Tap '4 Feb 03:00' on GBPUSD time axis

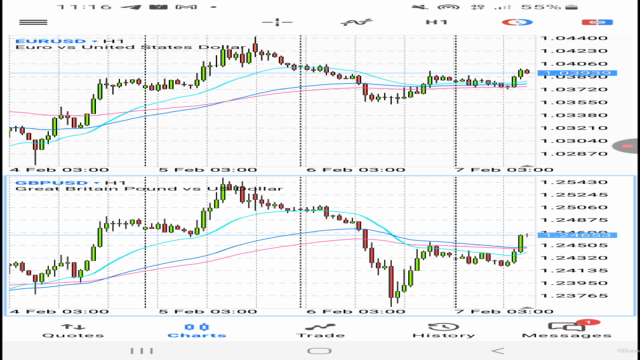59,311
